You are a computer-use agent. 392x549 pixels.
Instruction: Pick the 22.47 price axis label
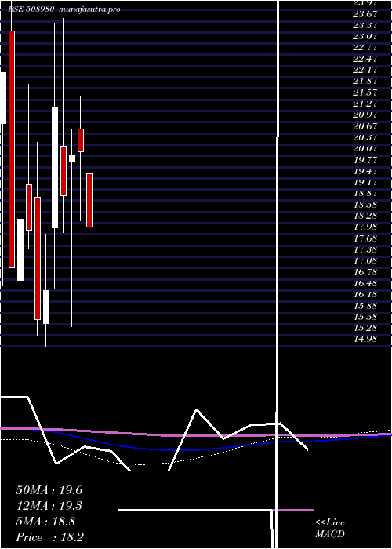(x=365, y=59)
